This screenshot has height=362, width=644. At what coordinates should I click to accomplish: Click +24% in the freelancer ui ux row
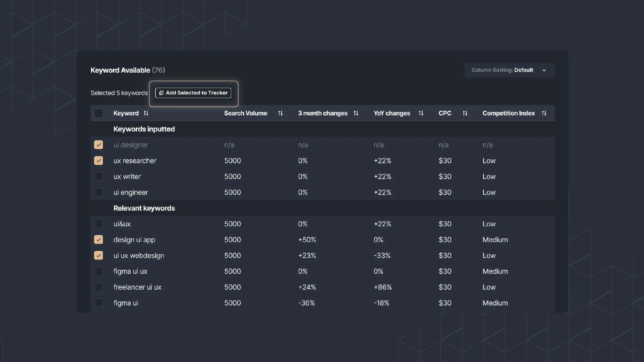pyautogui.click(x=307, y=287)
